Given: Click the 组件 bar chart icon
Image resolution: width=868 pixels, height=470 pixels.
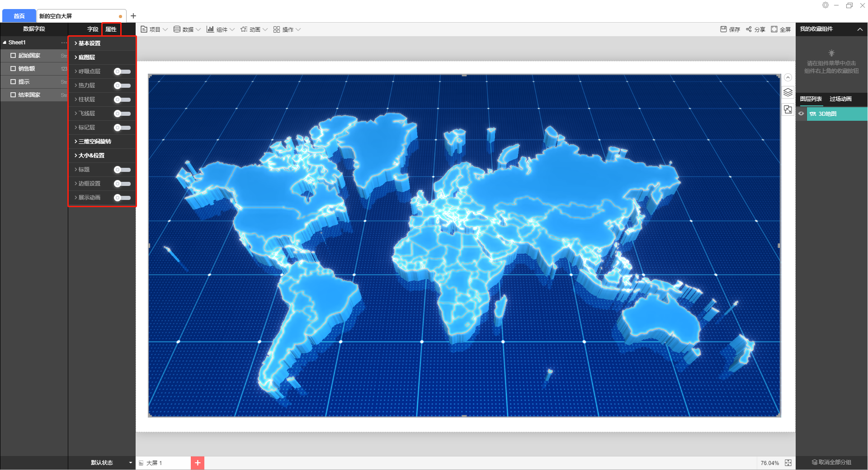Looking at the screenshot, I should point(210,29).
